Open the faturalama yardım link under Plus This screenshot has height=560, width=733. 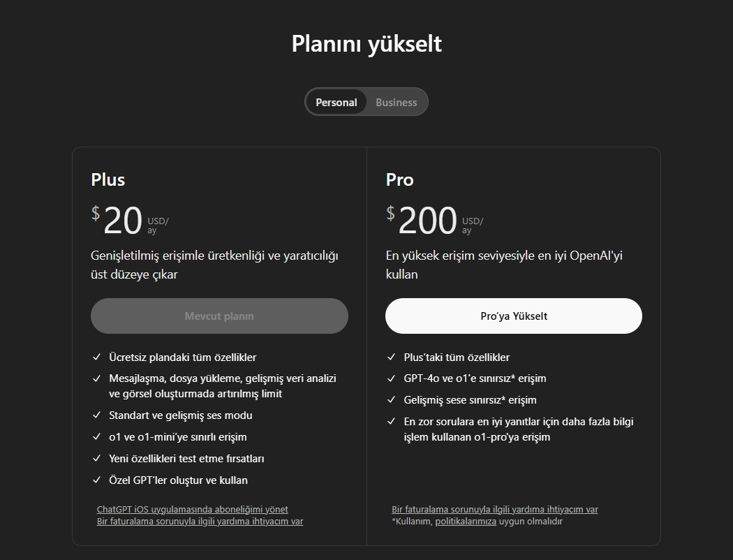(200, 521)
